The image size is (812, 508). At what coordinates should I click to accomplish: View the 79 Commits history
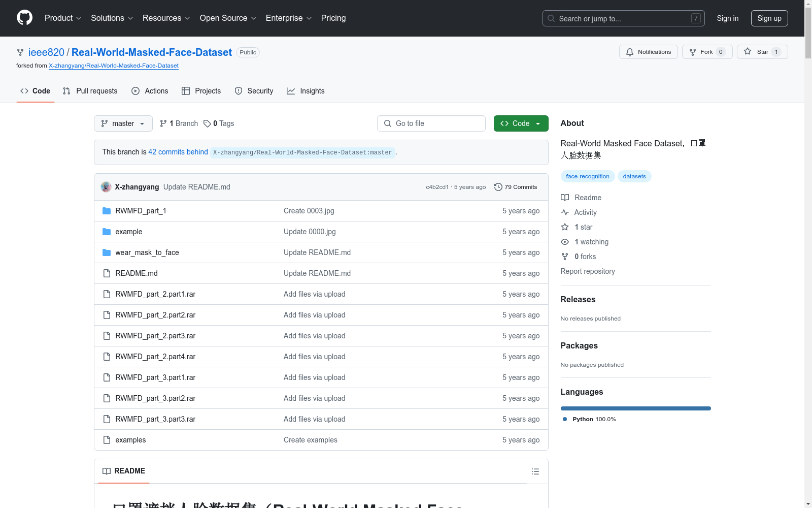[516, 187]
